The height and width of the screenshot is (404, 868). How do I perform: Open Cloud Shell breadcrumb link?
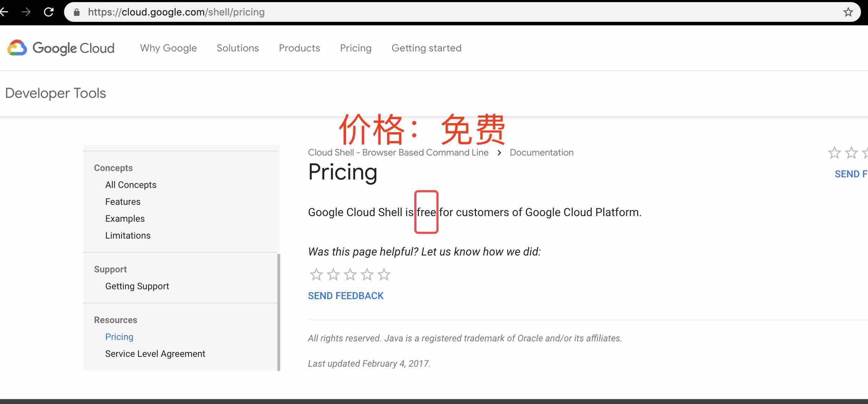tap(398, 152)
